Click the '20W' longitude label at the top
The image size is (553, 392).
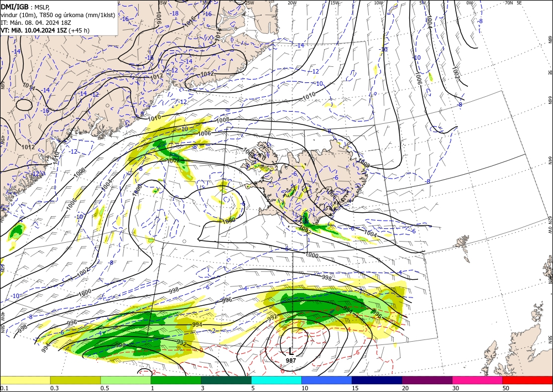292,3
